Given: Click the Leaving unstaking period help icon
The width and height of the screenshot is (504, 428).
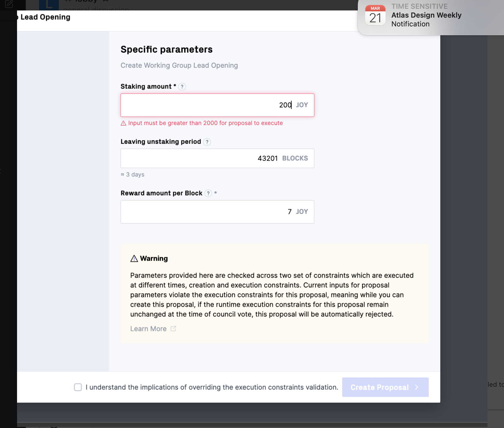Looking at the screenshot, I should tap(207, 142).
